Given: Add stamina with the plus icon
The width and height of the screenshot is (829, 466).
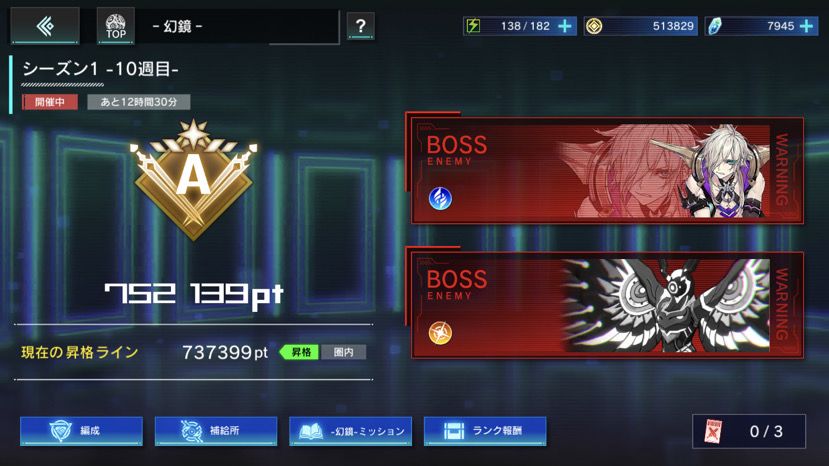Looking at the screenshot, I should tap(565, 26).
